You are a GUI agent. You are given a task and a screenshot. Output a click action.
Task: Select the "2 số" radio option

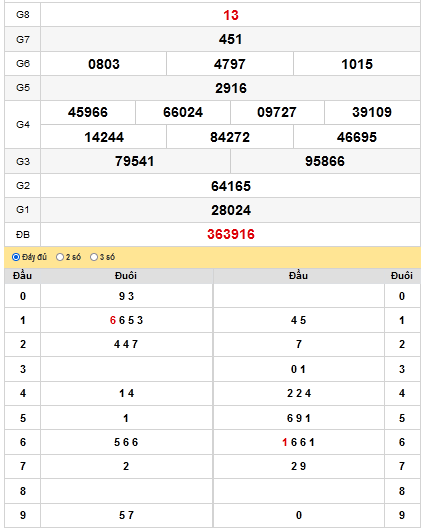click(x=60, y=257)
